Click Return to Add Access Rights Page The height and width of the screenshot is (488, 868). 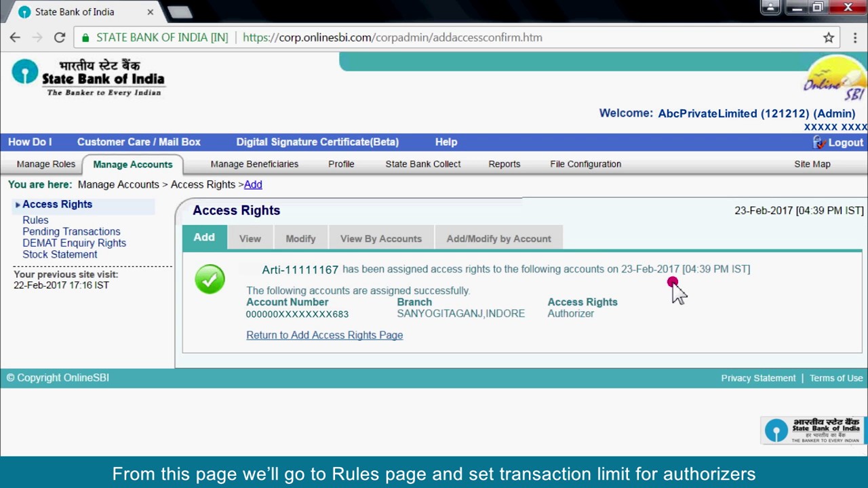coord(324,335)
